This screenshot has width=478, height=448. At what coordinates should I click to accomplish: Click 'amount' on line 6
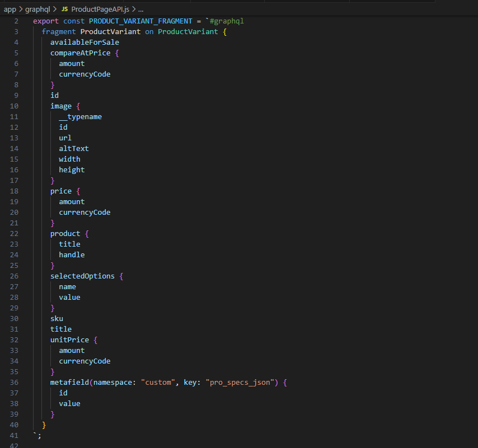click(x=72, y=64)
